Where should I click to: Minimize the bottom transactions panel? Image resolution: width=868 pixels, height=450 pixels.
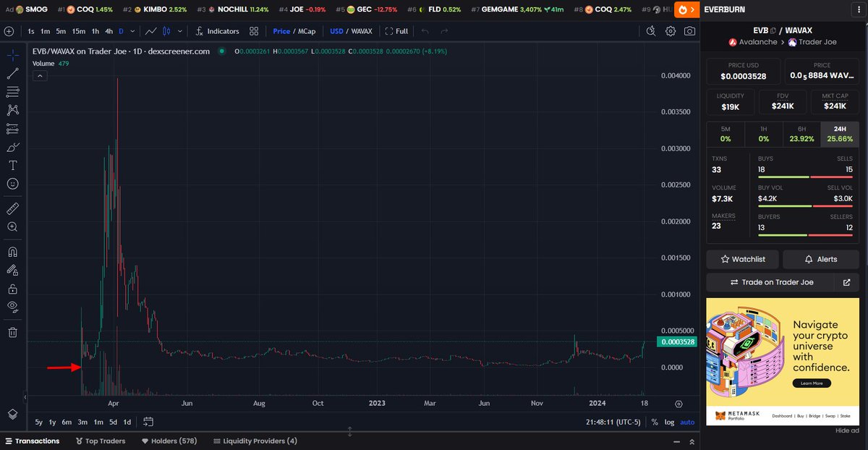coord(676,441)
